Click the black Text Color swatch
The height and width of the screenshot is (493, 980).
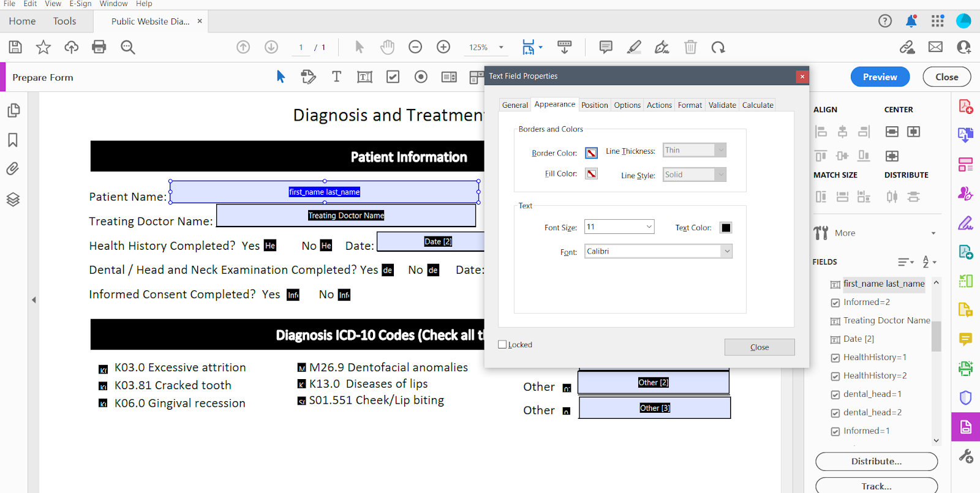726,228
